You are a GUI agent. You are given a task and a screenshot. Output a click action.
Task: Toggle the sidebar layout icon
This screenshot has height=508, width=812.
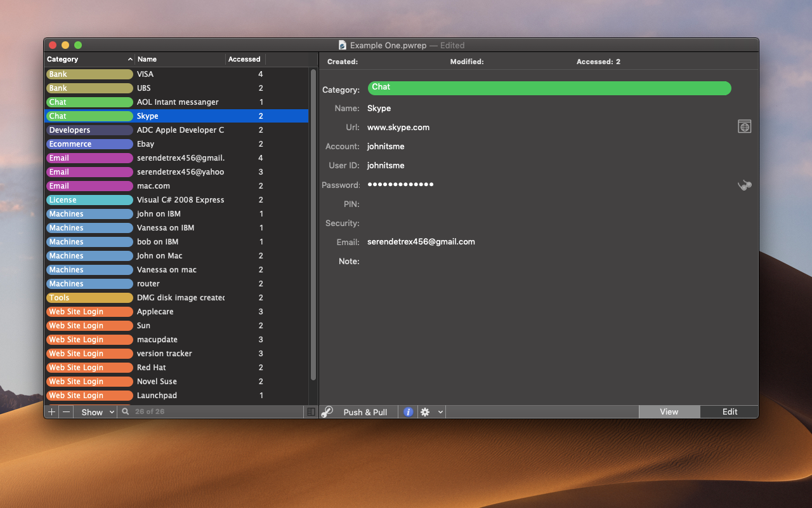[x=311, y=411]
